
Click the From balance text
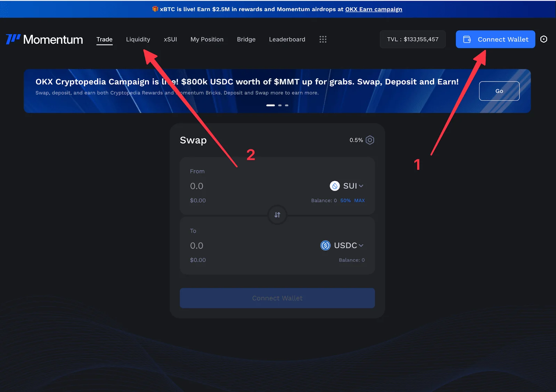click(x=324, y=201)
